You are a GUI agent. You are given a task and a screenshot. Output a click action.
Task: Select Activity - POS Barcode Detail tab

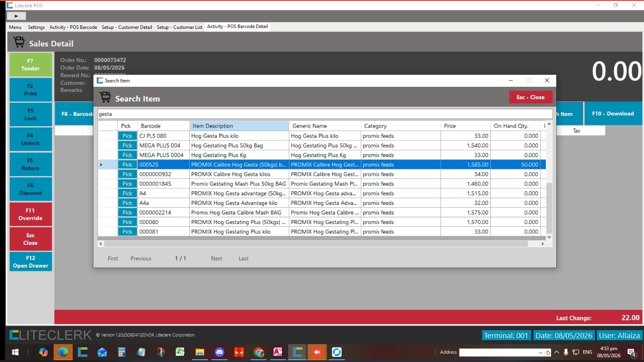pos(238,27)
